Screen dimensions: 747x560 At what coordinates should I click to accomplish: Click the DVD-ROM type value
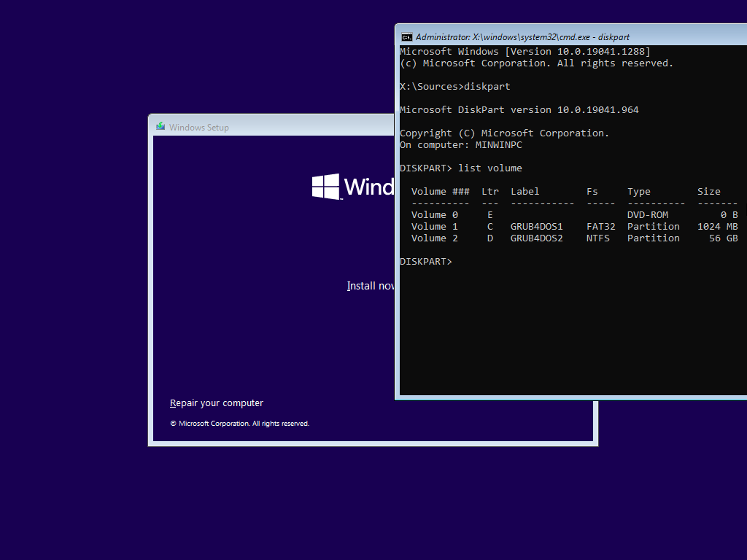click(648, 215)
